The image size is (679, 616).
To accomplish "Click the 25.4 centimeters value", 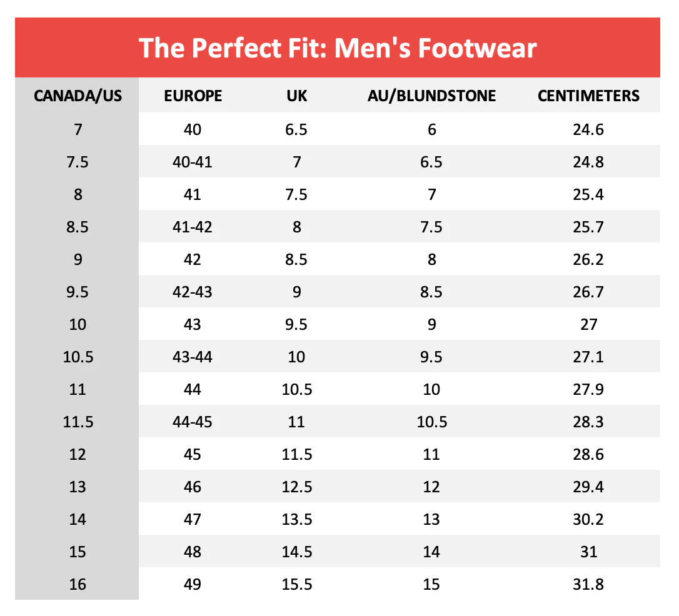I will click(x=588, y=195).
